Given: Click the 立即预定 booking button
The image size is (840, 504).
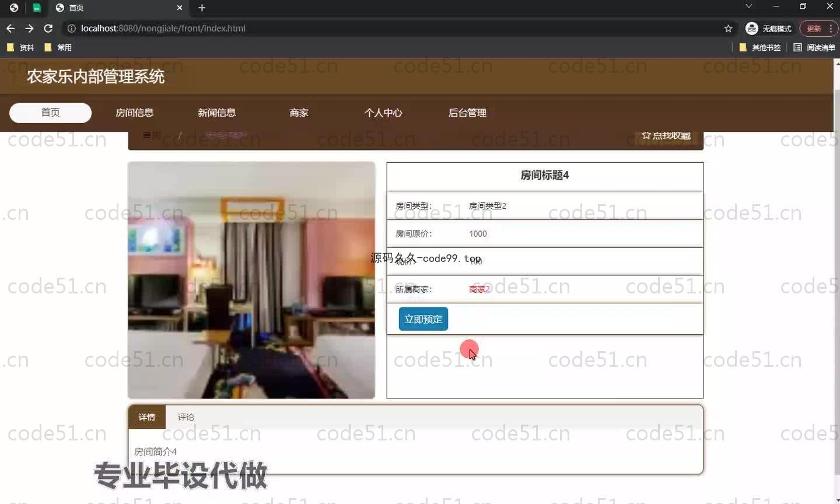Looking at the screenshot, I should tap(423, 319).
